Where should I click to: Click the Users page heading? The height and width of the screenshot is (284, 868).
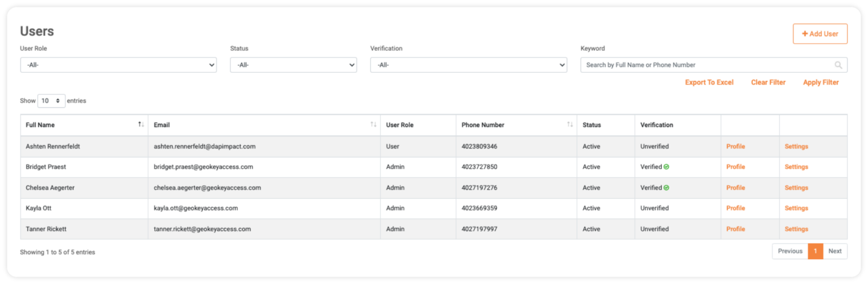point(37,31)
